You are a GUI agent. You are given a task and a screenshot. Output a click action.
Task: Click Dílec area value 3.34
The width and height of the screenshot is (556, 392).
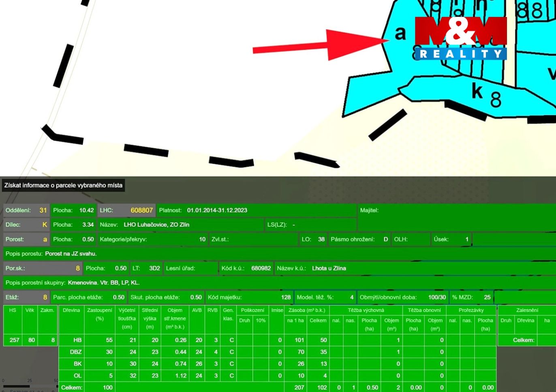click(x=88, y=225)
